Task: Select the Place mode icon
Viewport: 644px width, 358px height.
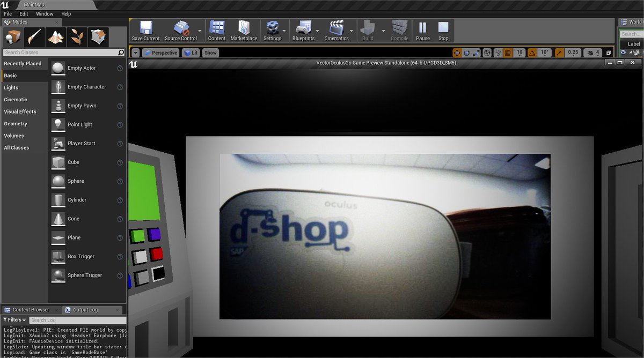Action: 12,37
